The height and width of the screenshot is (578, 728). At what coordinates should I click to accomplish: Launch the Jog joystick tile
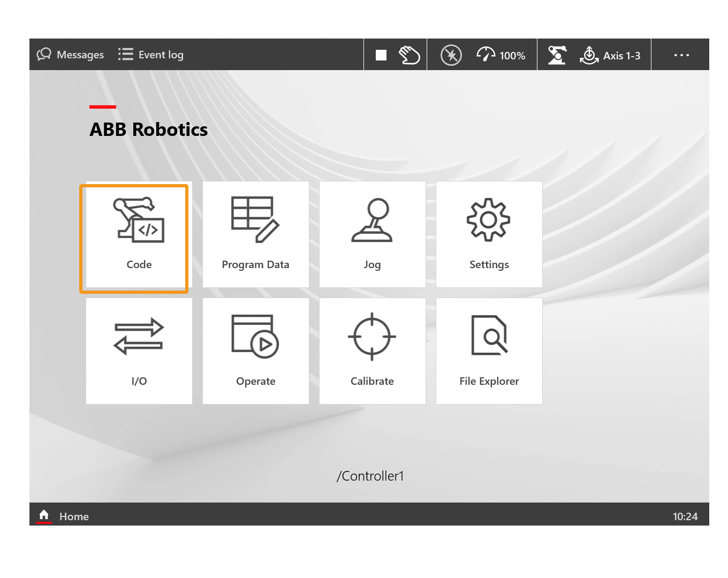tap(372, 234)
